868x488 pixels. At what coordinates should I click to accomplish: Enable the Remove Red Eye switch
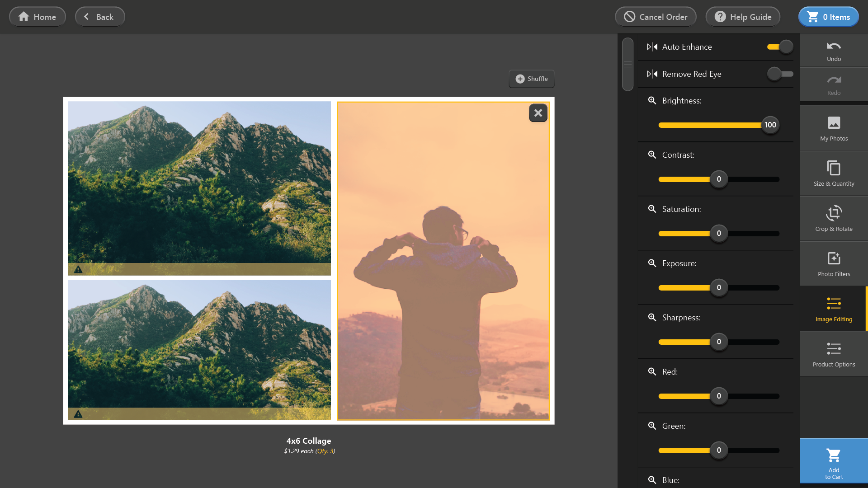[780, 74]
